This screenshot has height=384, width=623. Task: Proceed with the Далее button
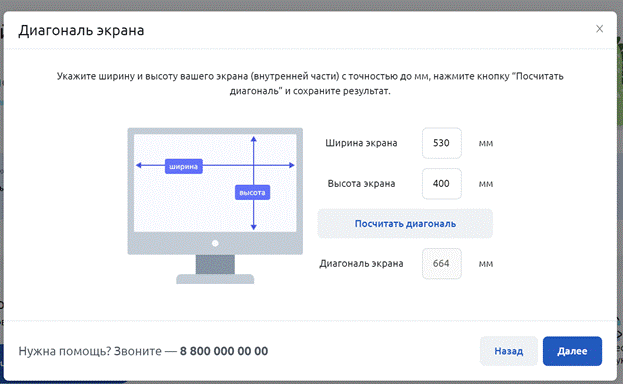pos(572,351)
